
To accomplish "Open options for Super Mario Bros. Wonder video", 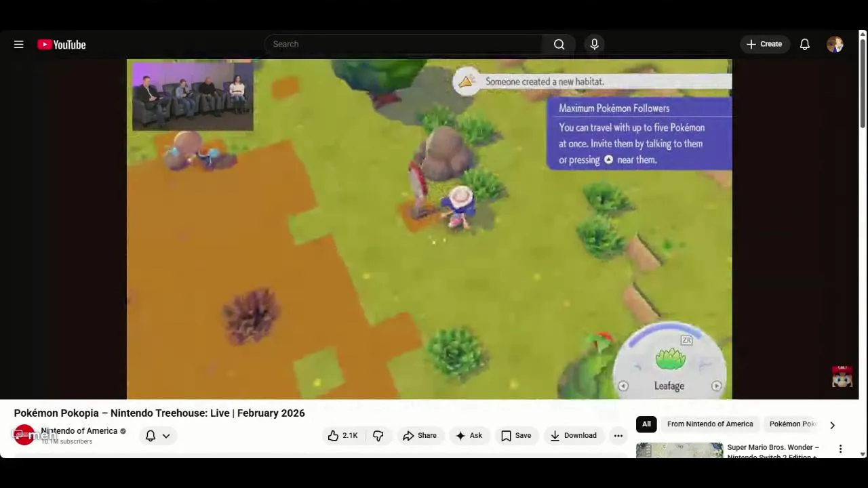I will tap(840, 449).
